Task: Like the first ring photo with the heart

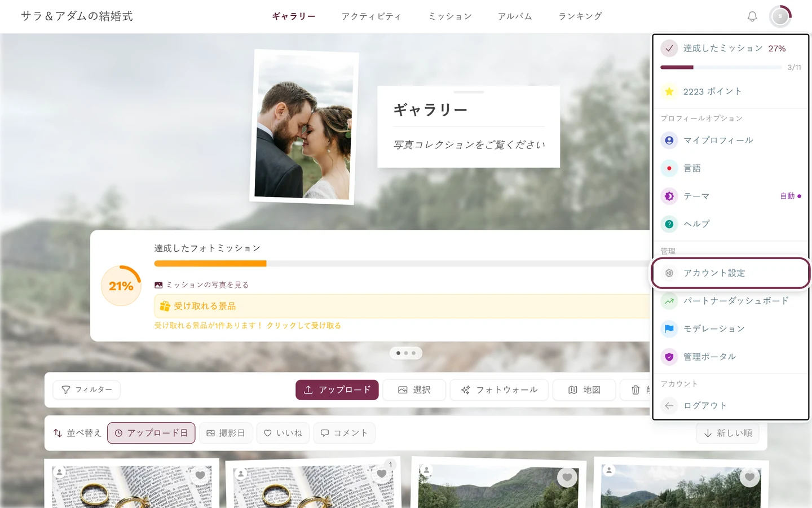Action: [200, 475]
